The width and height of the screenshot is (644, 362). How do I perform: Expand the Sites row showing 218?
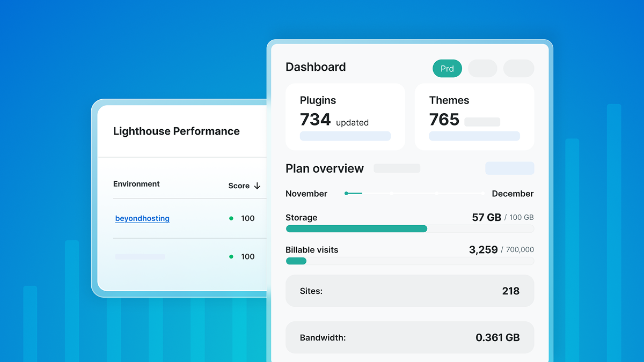[409, 291]
